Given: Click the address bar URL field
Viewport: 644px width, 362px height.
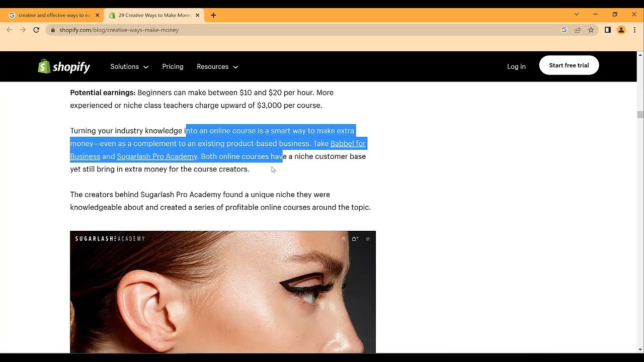Looking at the screenshot, I should (x=302, y=30).
